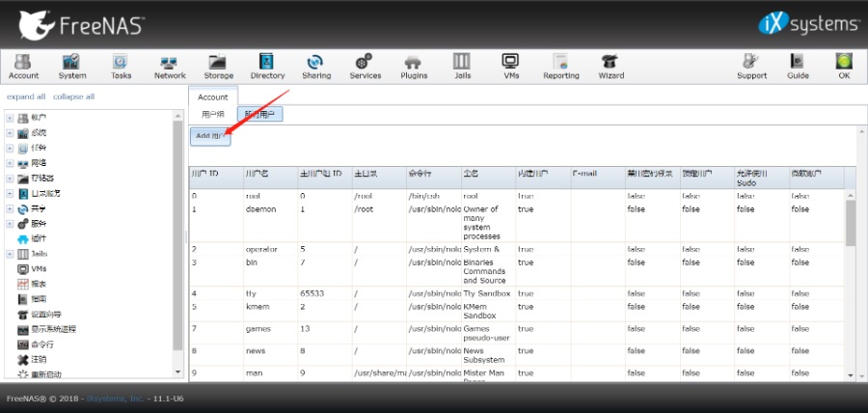The height and width of the screenshot is (413, 868).
Task: Open the VMs toolbar icon
Action: pyautogui.click(x=511, y=67)
